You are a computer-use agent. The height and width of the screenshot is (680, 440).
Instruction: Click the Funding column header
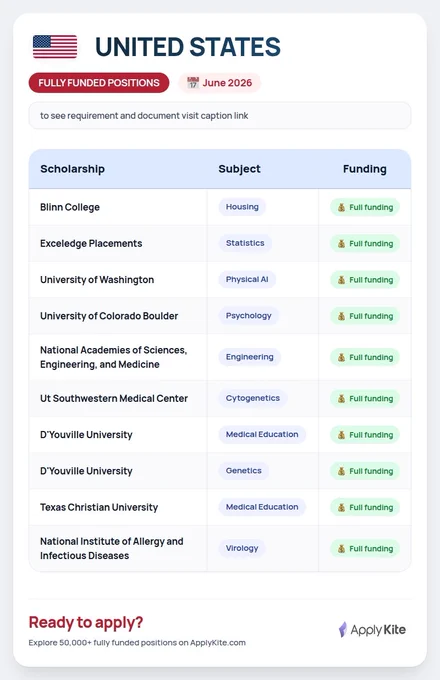(x=365, y=169)
